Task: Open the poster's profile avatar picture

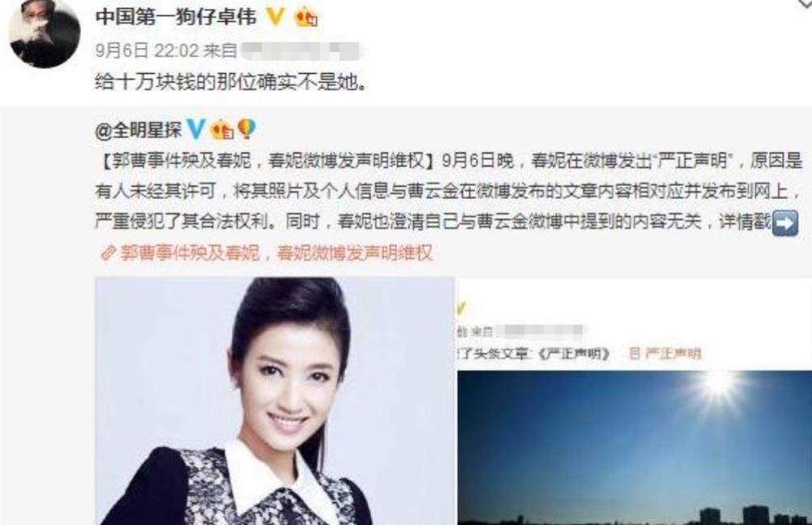Action: pos(45,33)
